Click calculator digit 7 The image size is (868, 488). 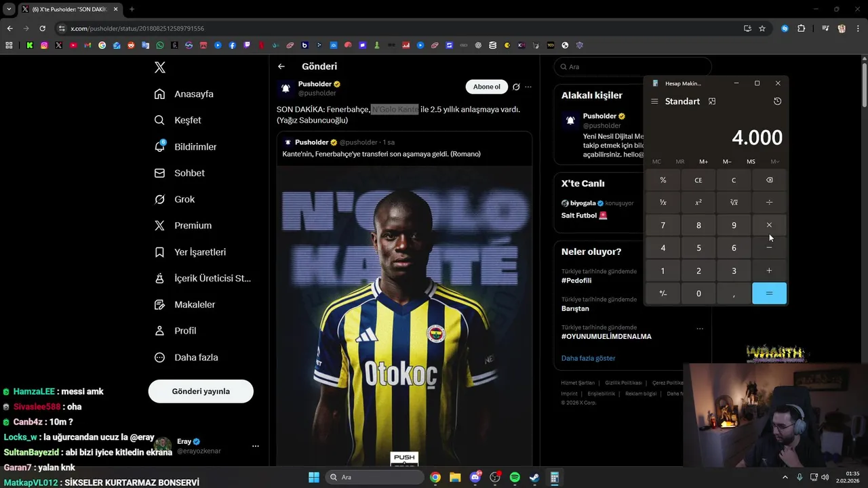(x=663, y=225)
